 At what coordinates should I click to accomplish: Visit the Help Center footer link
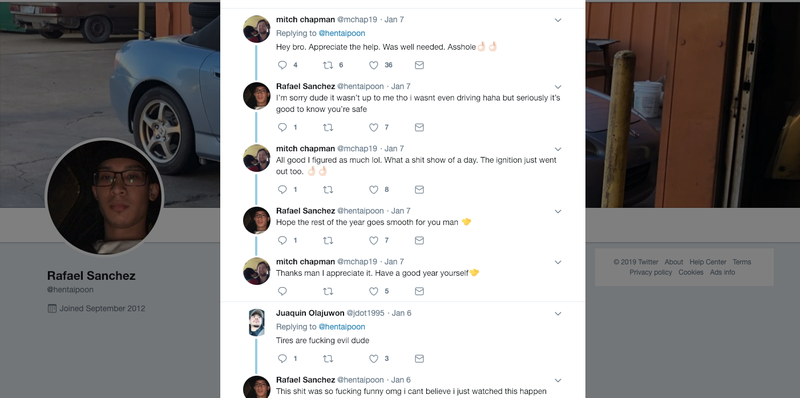coord(708,262)
